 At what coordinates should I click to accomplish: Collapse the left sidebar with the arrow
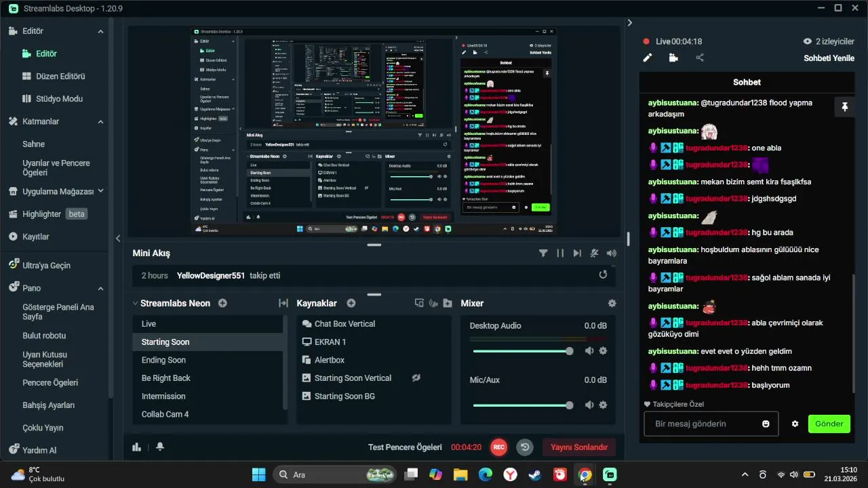[x=118, y=238]
